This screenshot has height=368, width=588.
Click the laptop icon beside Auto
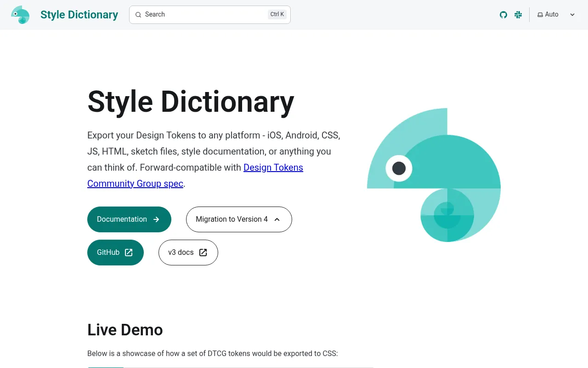(540, 15)
